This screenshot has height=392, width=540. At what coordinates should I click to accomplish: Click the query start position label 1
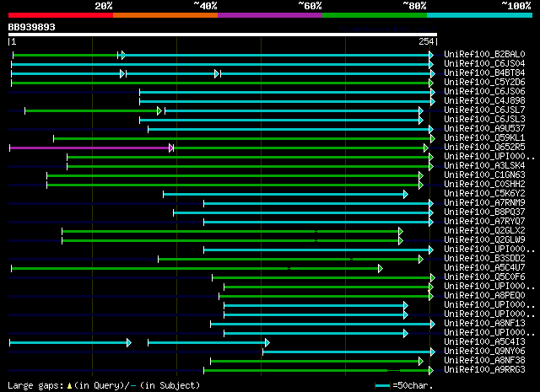tap(13, 41)
